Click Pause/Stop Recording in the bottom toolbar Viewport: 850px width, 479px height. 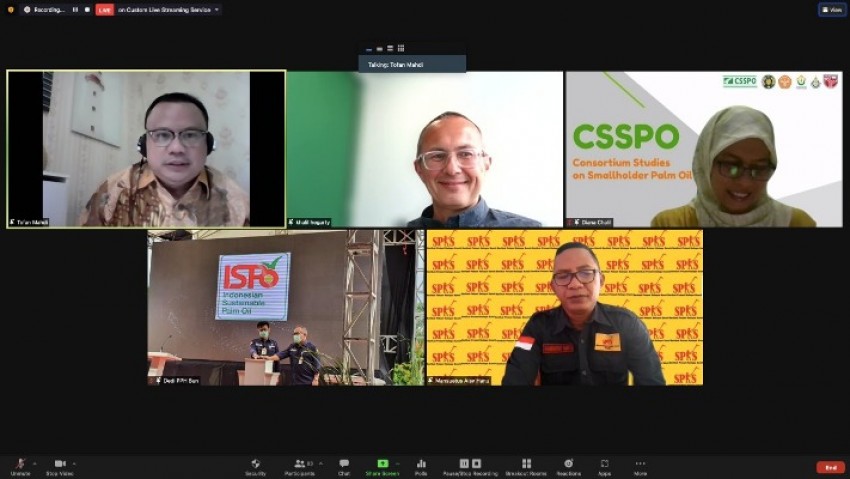[x=470, y=465]
